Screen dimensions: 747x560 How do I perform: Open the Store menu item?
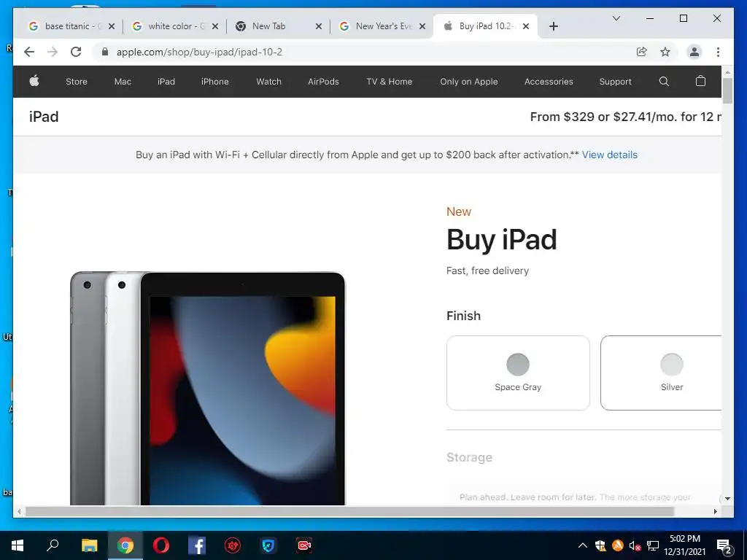coord(76,82)
